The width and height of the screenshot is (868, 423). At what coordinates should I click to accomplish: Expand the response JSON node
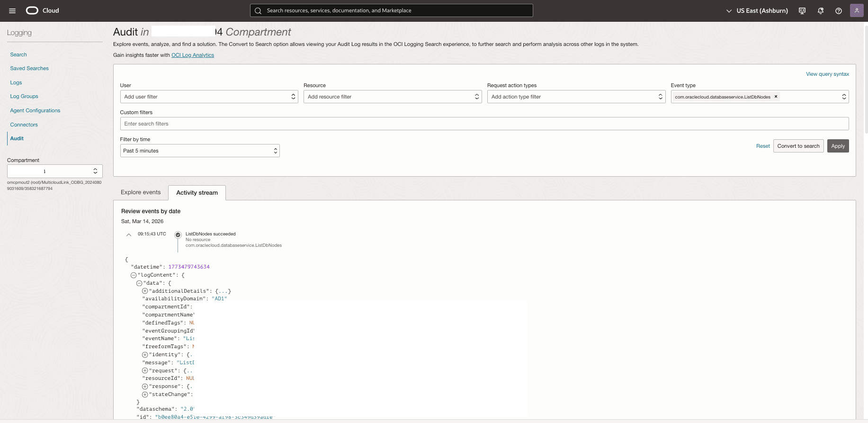[145, 387]
